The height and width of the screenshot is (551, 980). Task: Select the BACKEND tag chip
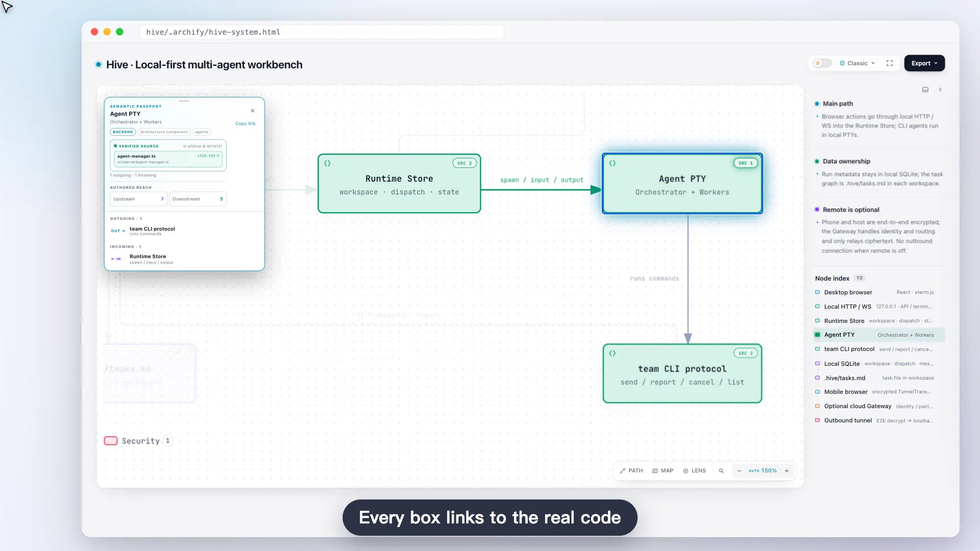123,132
